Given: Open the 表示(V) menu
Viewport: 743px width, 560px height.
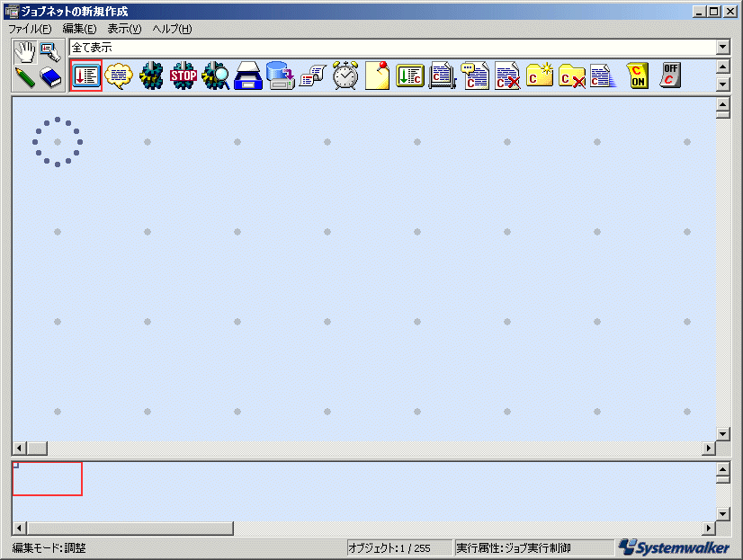Looking at the screenshot, I should 124,29.
